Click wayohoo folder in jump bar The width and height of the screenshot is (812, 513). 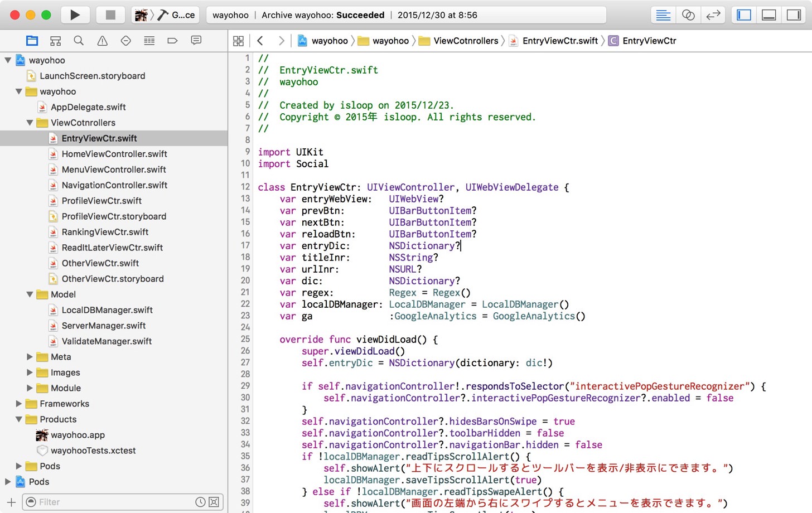tap(384, 41)
